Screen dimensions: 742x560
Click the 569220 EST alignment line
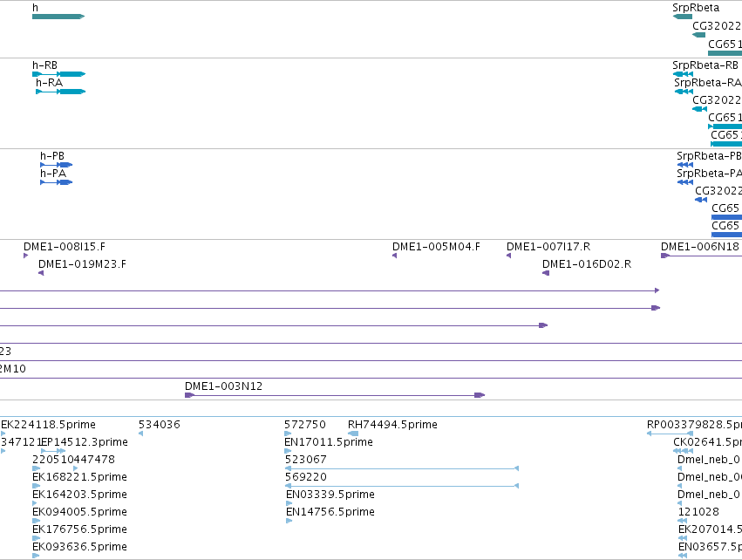click(x=402, y=486)
